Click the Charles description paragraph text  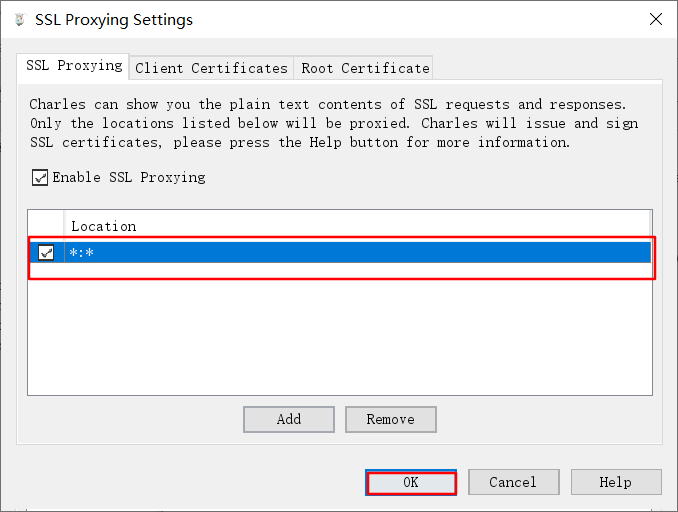(x=330, y=123)
